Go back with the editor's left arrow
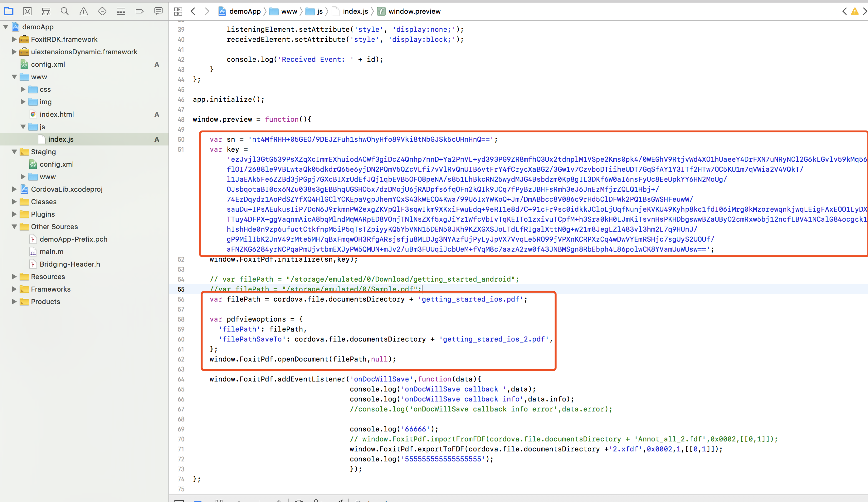The width and height of the screenshot is (868, 502). pyautogui.click(x=193, y=11)
